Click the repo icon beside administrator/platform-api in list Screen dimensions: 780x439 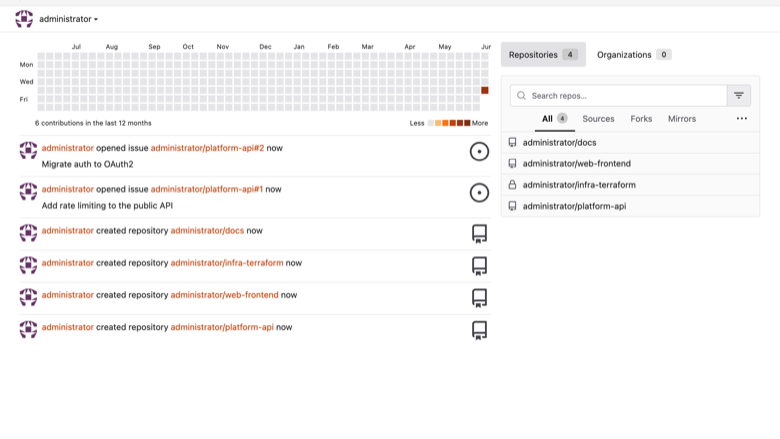coord(512,206)
